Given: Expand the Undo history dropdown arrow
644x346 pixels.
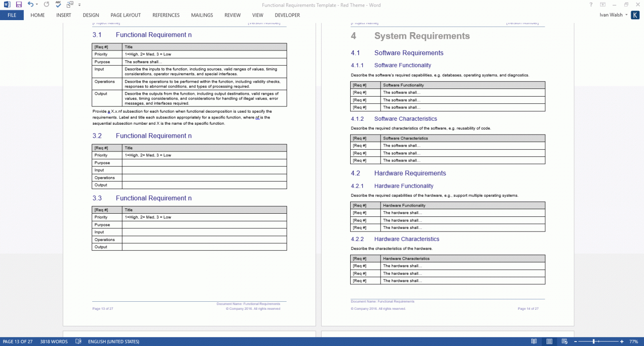Looking at the screenshot, I should pos(36,4).
